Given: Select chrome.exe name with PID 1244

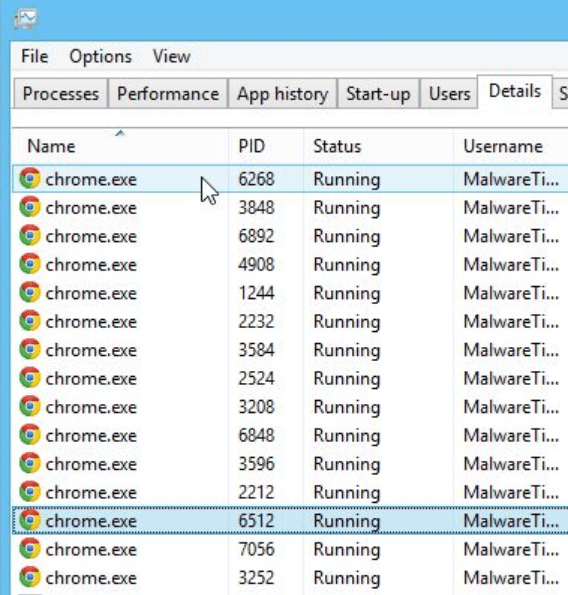Looking at the screenshot, I should [91, 293].
